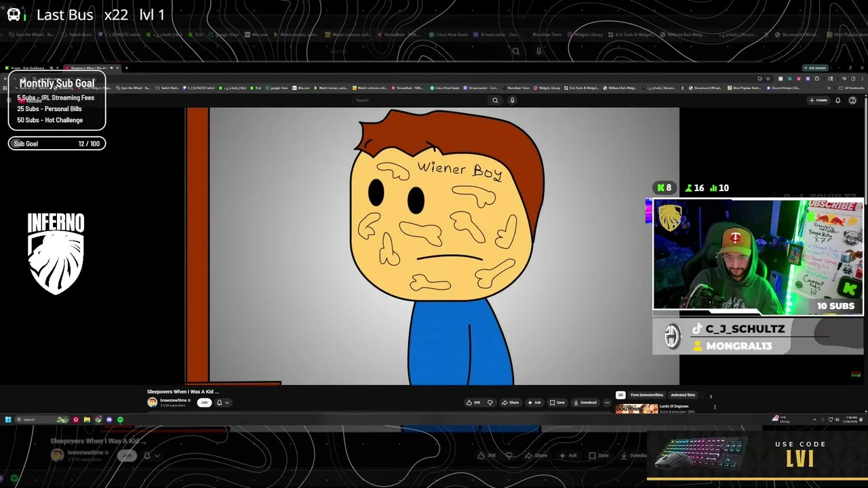Mute the Sleepovers tab audio icon
Viewport: 868px width, 488px height.
coord(111,68)
